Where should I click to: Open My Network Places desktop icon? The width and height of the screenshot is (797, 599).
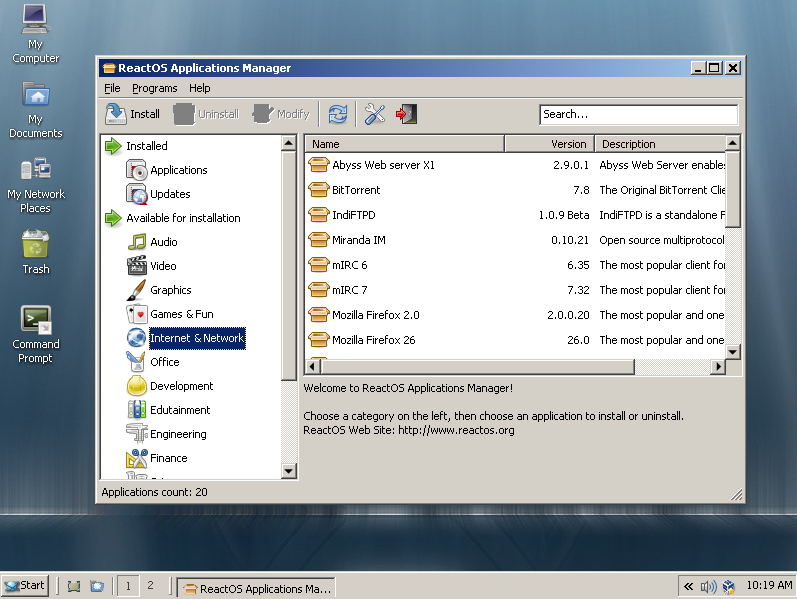pos(35,185)
